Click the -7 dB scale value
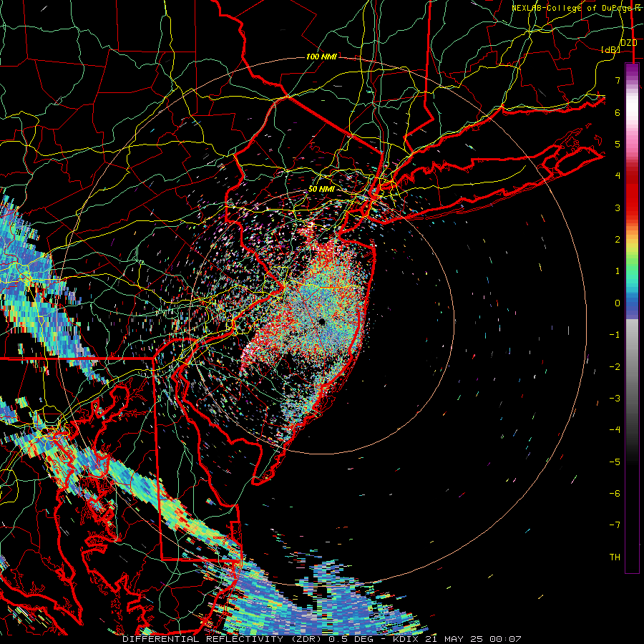The height and width of the screenshot is (644, 644). coord(615,525)
